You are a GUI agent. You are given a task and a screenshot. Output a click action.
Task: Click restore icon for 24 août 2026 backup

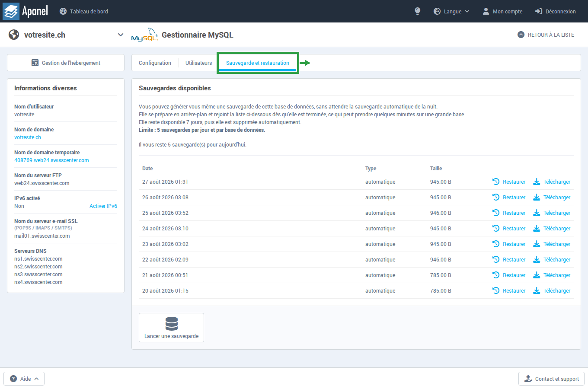coord(496,228)
